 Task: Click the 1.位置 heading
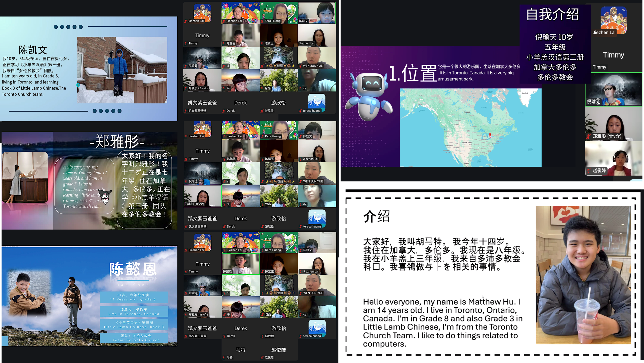click(413, 74)
